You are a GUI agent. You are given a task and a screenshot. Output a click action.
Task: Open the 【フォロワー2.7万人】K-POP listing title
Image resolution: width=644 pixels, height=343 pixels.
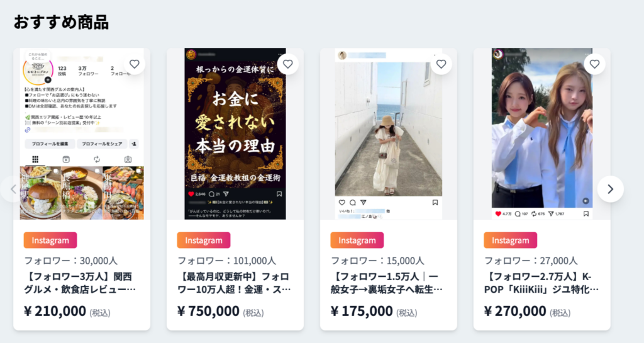click(x=541, y=283)
